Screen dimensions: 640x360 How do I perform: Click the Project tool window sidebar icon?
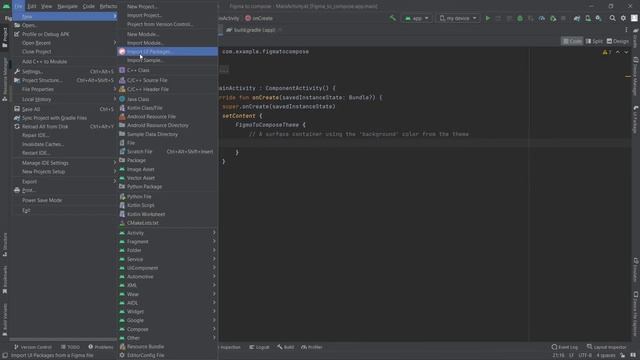pos(5,38)
